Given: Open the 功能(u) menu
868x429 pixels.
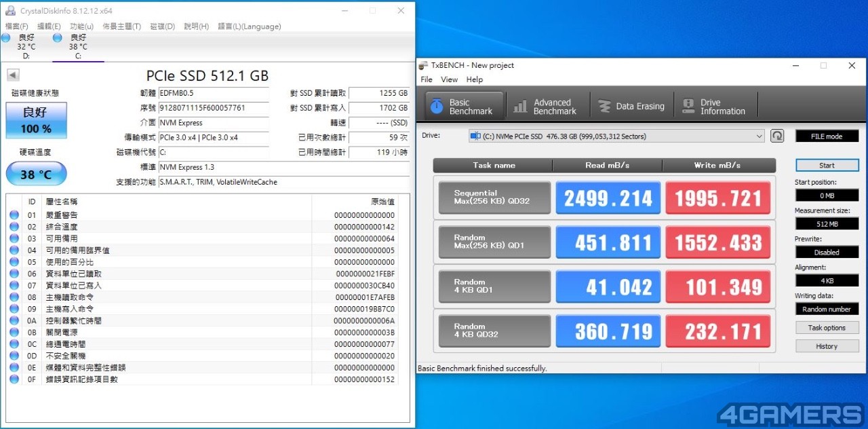Looking at the screenshot, I should [x=82, y=26].
